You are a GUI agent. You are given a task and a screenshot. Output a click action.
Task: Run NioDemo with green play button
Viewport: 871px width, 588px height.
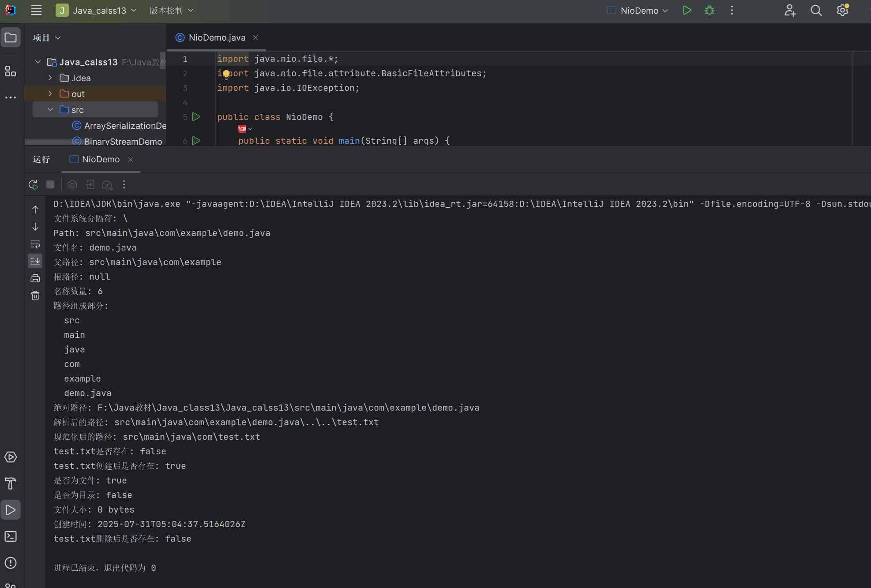[687, 10]
